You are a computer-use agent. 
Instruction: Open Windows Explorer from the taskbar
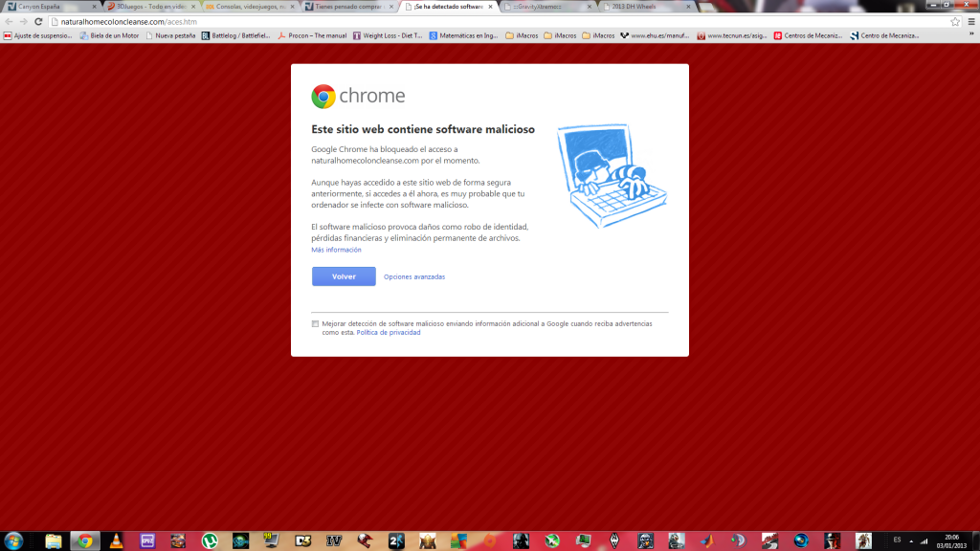(54, 541)
